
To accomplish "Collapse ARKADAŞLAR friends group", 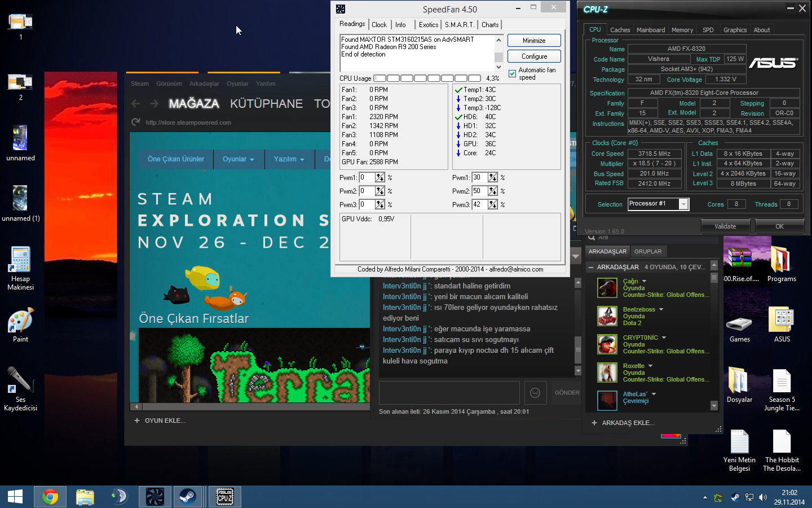I will (x=591, y=267).
